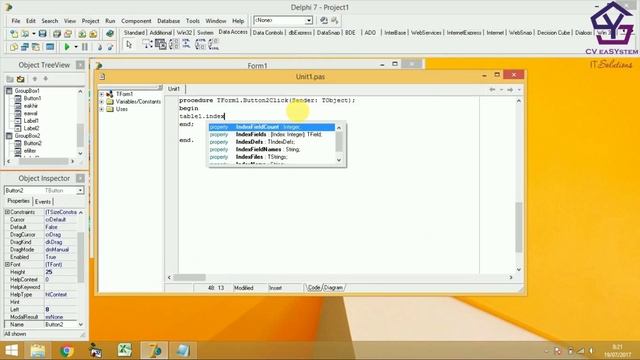This screenshot has height=360, width=640.
Task: Click the Windows Start button
Action: (x=11, y=351)
